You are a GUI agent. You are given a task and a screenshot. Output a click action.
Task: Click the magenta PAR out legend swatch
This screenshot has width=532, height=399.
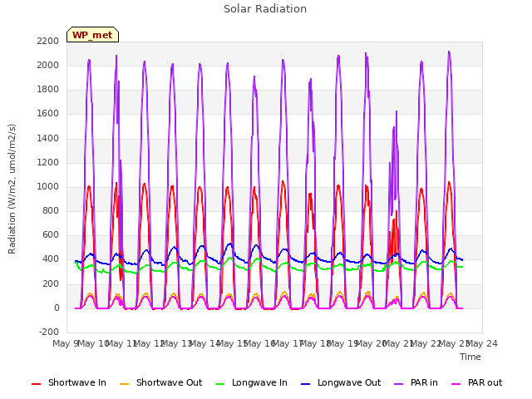tap(456, 384)
